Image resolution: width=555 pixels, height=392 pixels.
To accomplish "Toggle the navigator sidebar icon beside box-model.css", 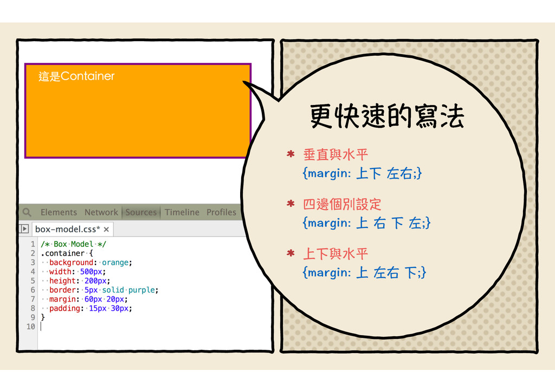I will [24, 228].
